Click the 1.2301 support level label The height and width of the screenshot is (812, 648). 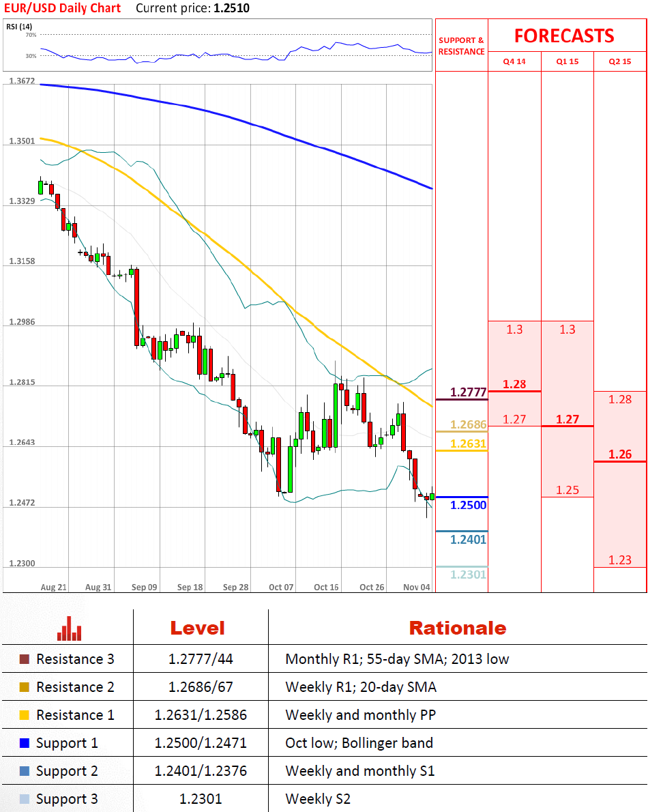tap(469, 575)
